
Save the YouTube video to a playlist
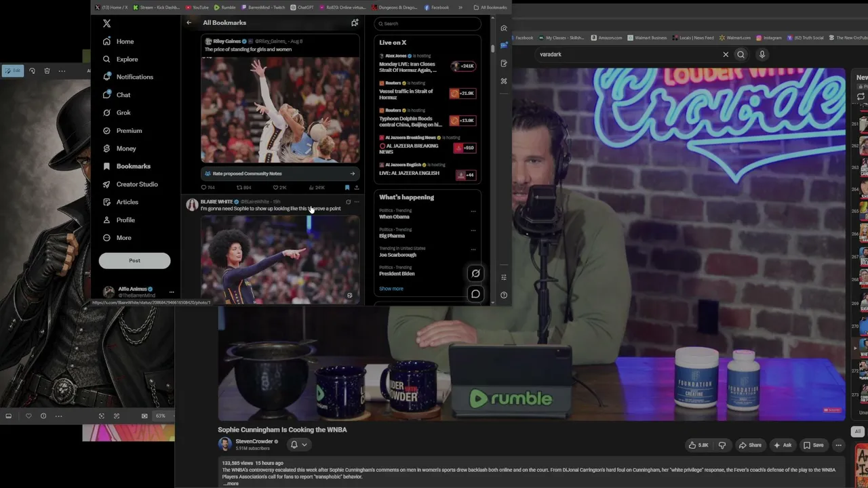813,445
